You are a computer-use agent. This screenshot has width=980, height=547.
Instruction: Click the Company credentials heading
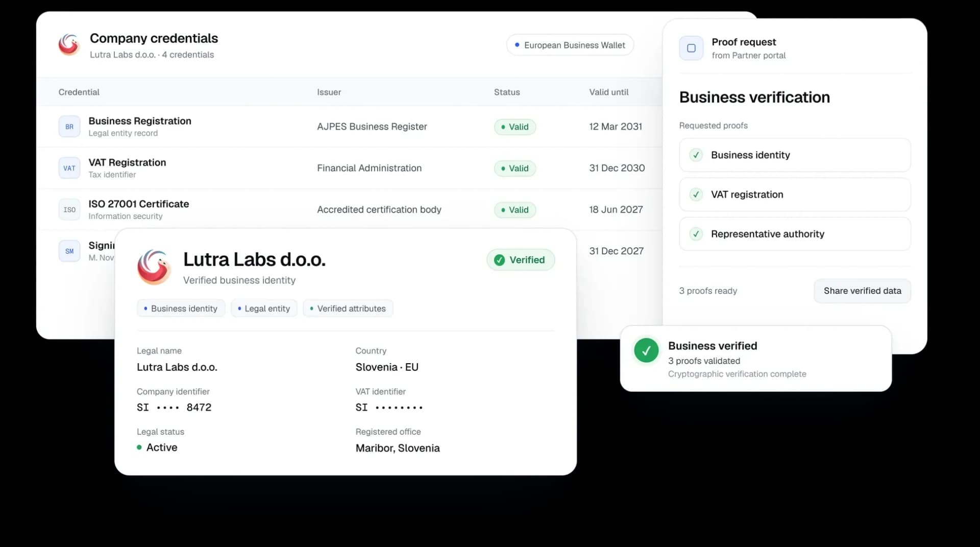pyautogui.click(x=154, y=38)
